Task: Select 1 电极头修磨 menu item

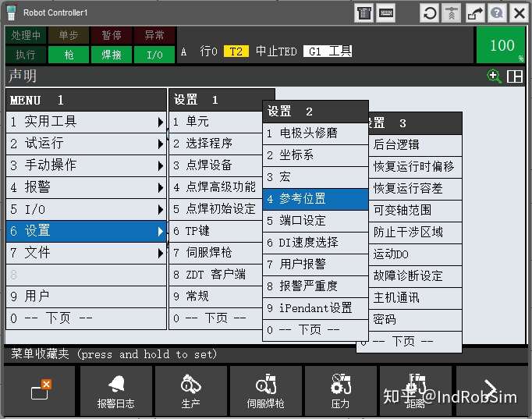Action: pos(316,133)
